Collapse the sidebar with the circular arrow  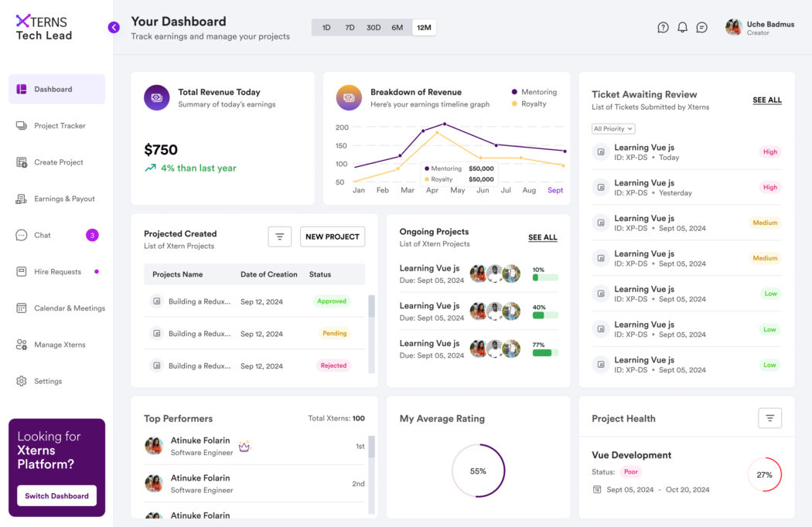pos(114,26)
